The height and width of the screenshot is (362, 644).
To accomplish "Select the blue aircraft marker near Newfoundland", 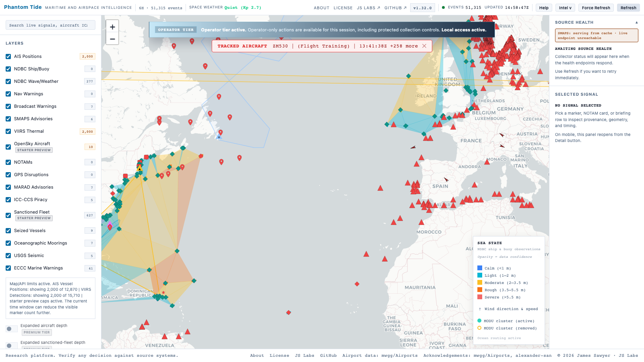I will pyautogui.click(x=219, y=137).
